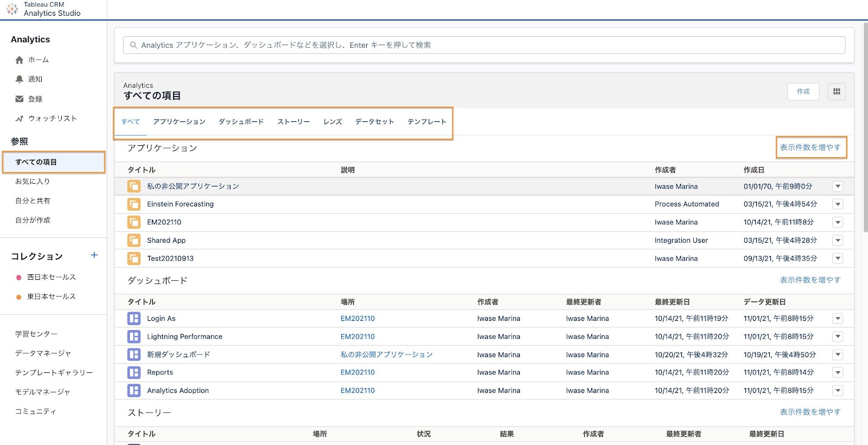This screenshot has height=445, width=868.
Task: Open row menu for Analytics Adoption dashboard
Action: [x=838, y=390]
